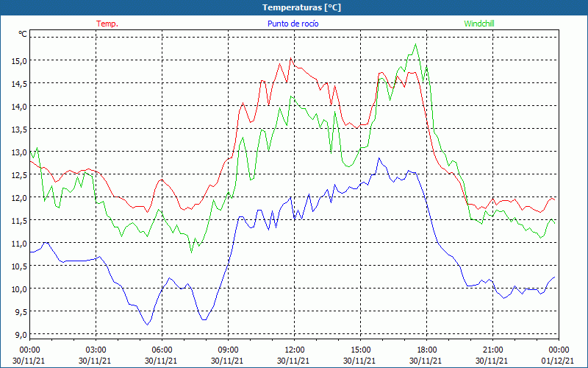588x368 pixels.
Task: Select the blue Punto de rocío legend label
Action: pyautogui.click(x=293, y=24)
